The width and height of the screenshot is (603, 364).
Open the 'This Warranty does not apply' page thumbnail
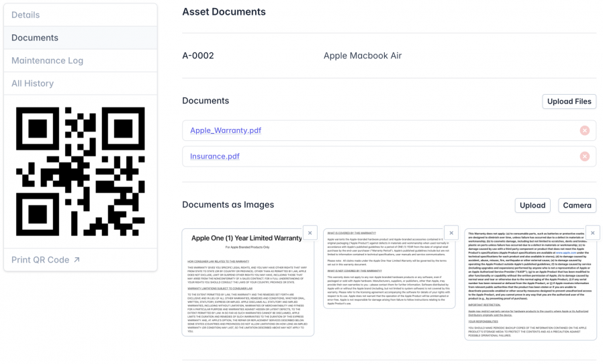click(x=530, y=284)
